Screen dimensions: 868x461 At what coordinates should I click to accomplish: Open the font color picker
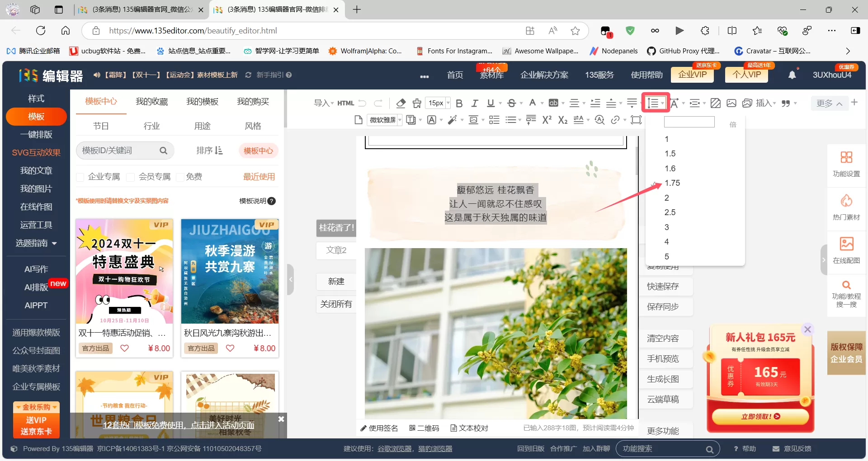533,103
